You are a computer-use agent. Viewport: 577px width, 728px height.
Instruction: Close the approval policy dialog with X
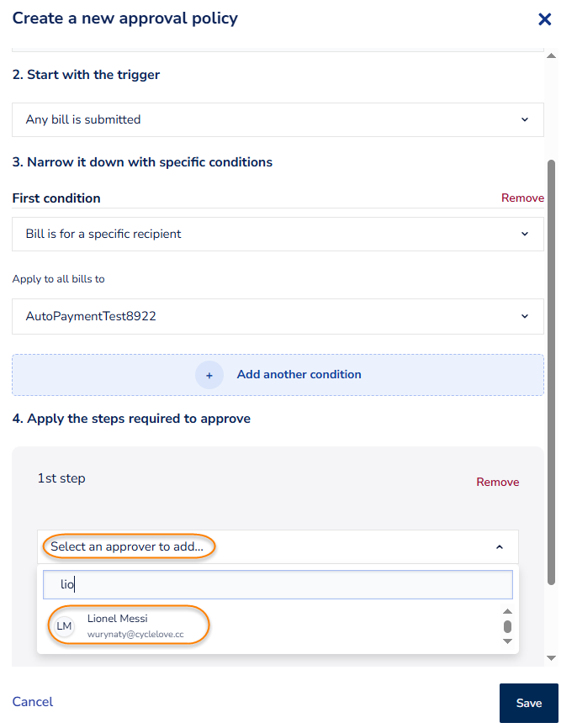coord(544,19)
